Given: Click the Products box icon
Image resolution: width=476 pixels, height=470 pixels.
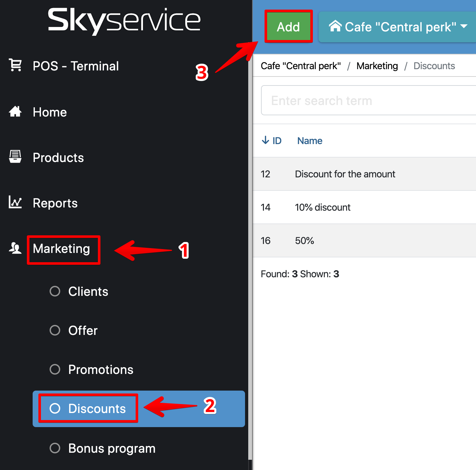Looking at the screenshot, I should (x=15, y=157).
